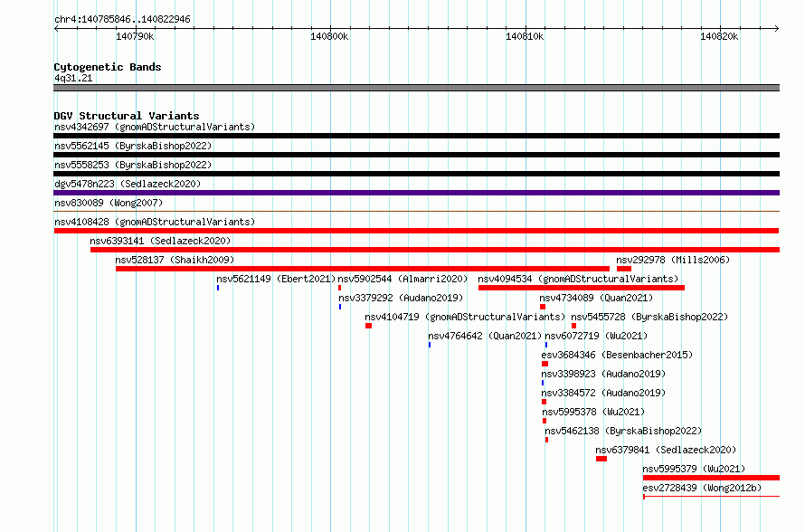Image resolution: width=805 pixels, height=532 pixels.
Task: Click the 4q31.21 band label
Action: [73, 78]
